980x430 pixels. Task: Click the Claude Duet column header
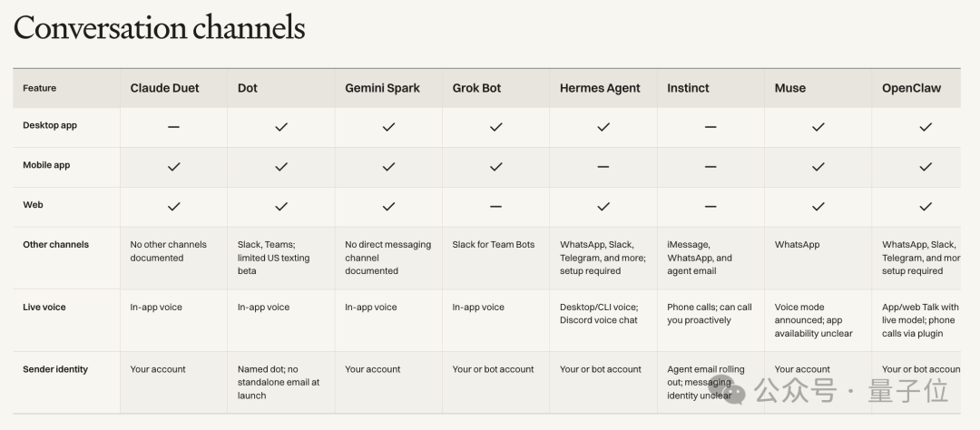tap(164, 88)
